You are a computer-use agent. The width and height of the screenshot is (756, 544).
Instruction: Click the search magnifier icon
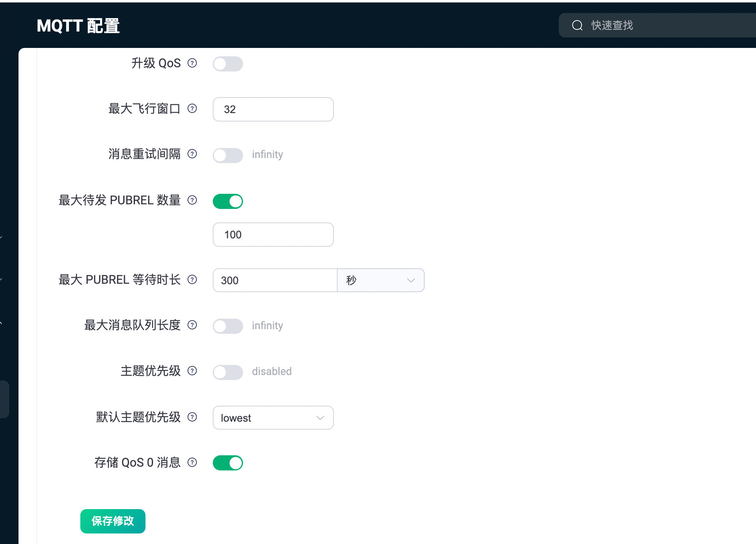point(577,25)
